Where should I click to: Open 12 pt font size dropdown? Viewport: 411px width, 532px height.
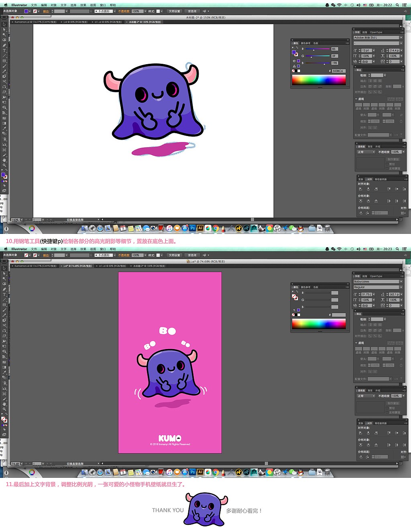tap(374, 51)
